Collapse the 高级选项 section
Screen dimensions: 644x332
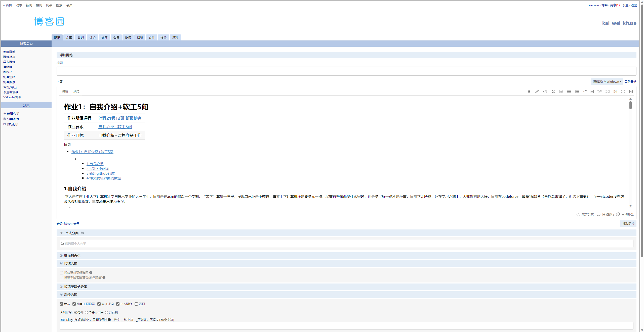pyautogui.click(x=61, y=295)
